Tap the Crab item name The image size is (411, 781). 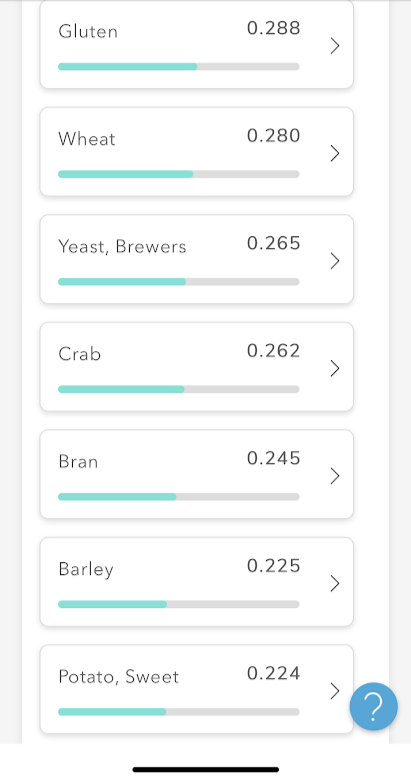coord(80,354)
